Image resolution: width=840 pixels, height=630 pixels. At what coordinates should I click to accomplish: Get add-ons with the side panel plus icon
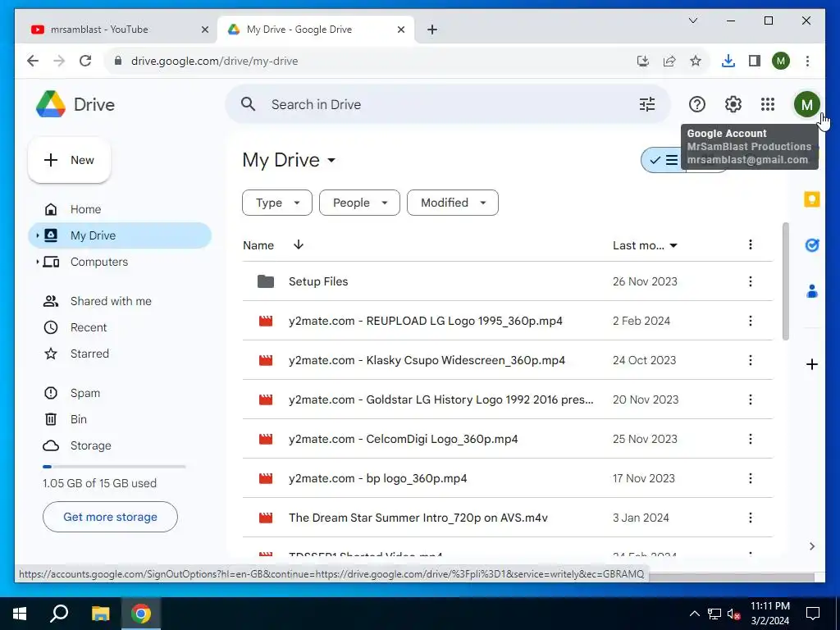tap(811, 364)
